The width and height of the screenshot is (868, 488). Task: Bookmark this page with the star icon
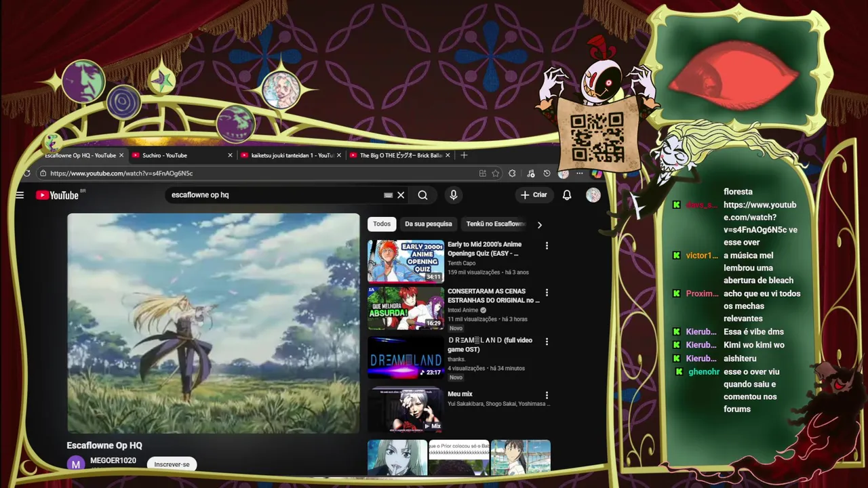(x=496, y=174)
